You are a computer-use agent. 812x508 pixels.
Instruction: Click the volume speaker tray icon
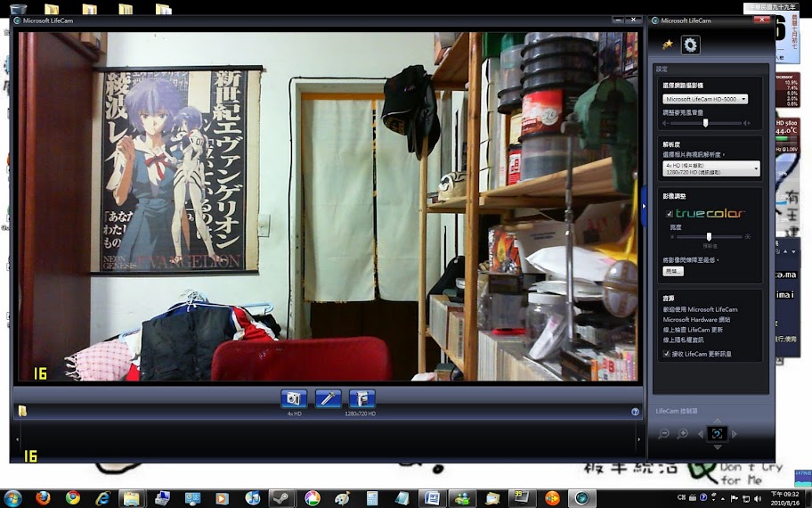click(758, 498)
